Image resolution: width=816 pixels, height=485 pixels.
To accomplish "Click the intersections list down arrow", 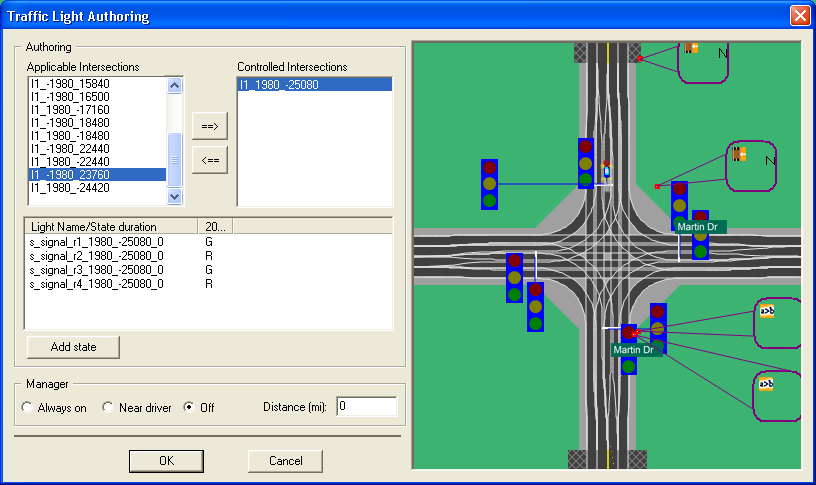I will point(174,196).
